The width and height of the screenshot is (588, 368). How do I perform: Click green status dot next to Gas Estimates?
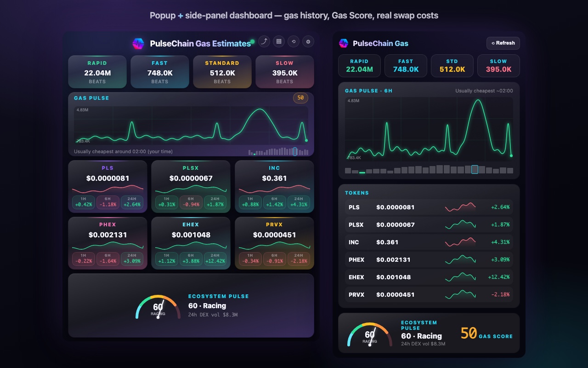coord(252,42)
